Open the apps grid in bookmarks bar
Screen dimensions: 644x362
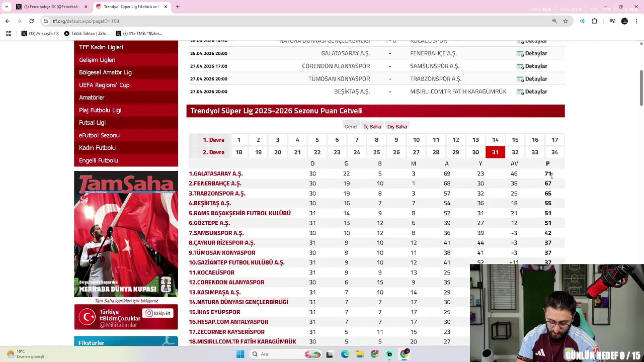point(9,34)
